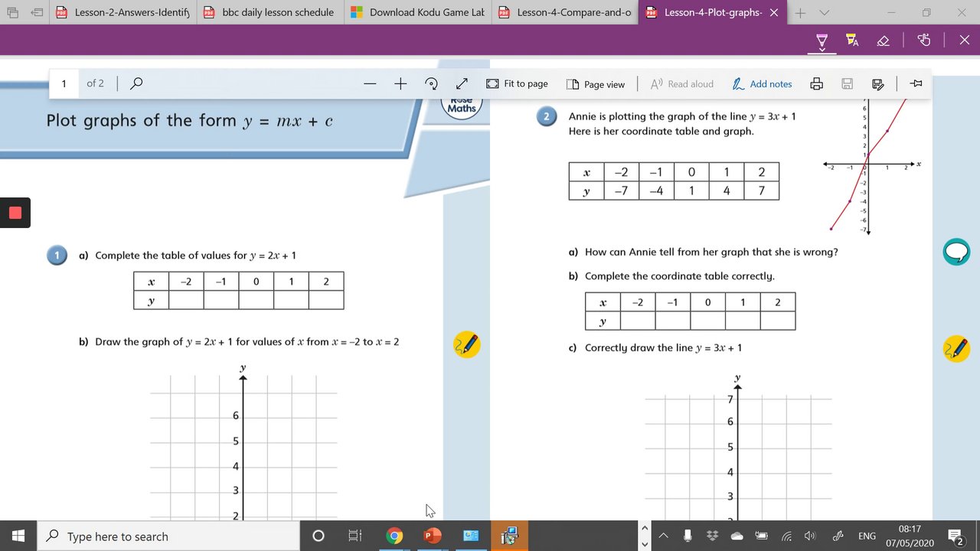Set these tabs aside
Viewport: 980px width, 551px height.
[37, 12]
